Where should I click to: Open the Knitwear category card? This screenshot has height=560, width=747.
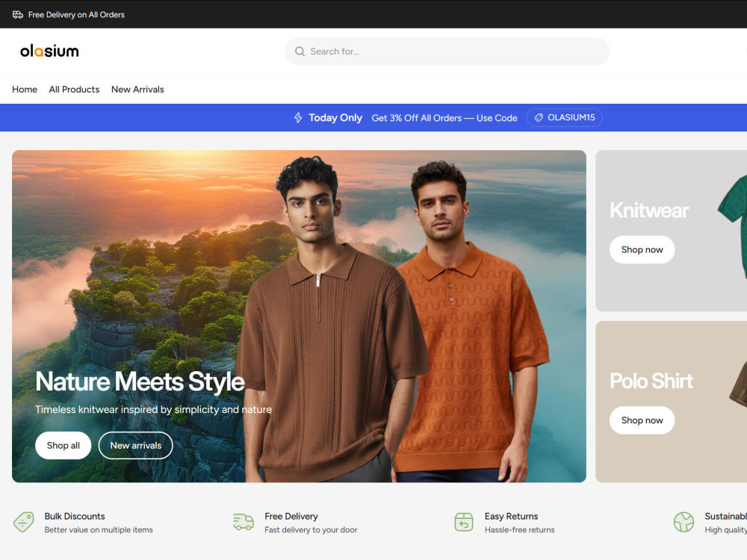click(x=672, y=231)
